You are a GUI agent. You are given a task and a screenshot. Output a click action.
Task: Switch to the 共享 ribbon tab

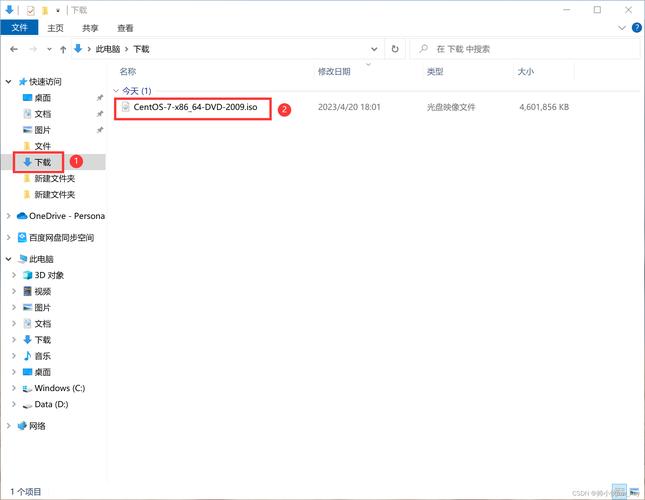click(x=90, y=28)
